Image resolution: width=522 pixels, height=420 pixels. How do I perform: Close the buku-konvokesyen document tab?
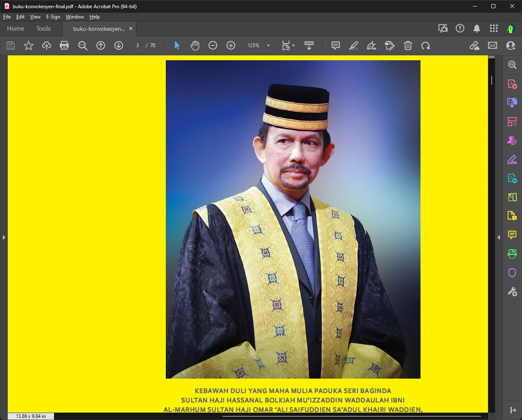[x=131, y=29]
